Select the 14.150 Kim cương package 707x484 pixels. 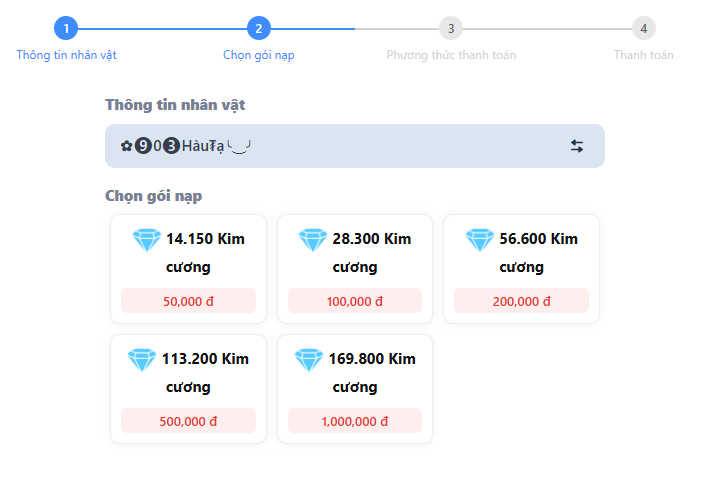[x=188, y=269]
